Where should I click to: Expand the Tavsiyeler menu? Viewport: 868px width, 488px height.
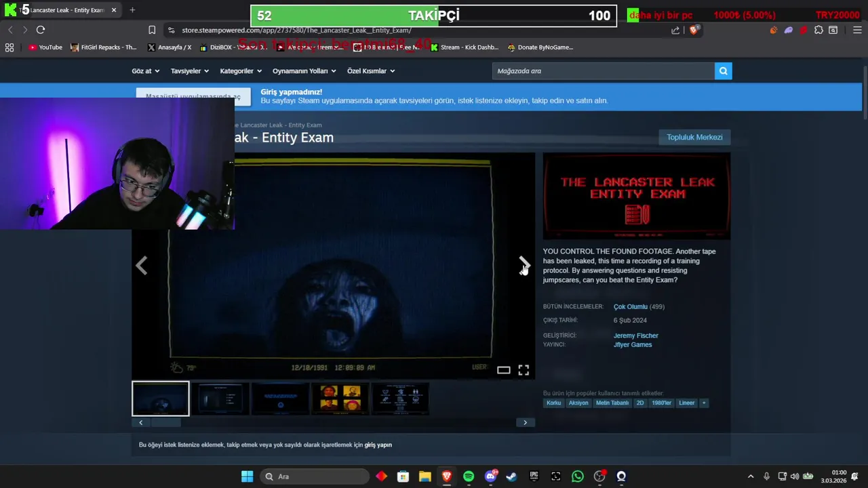tap(190, 71)
